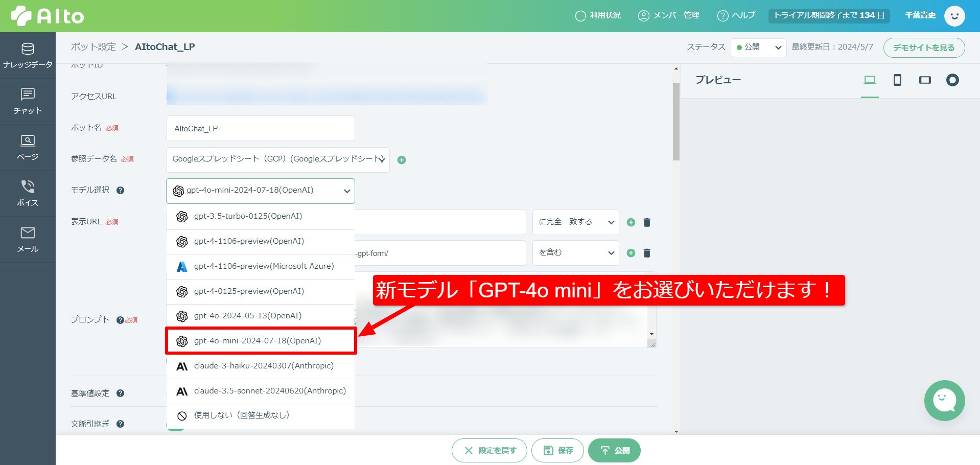
Task: Choose claude-3.5-sonnet-20240620(Anthropic) model
Action: tap(261, 391)
